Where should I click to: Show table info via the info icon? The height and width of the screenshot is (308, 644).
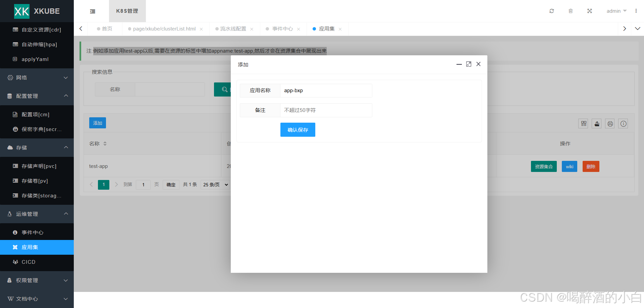coord(623,123)
